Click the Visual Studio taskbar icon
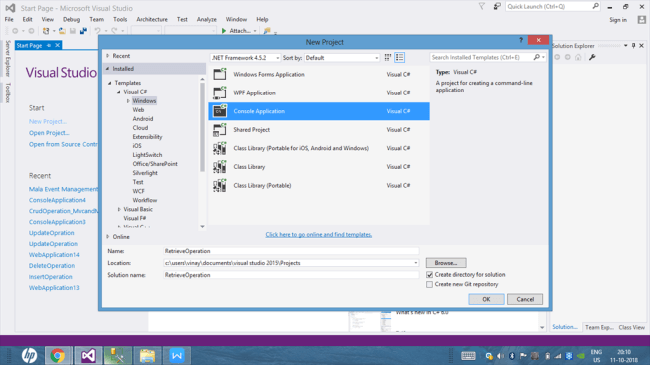This screenshot has width=650, height=365. 88,355
